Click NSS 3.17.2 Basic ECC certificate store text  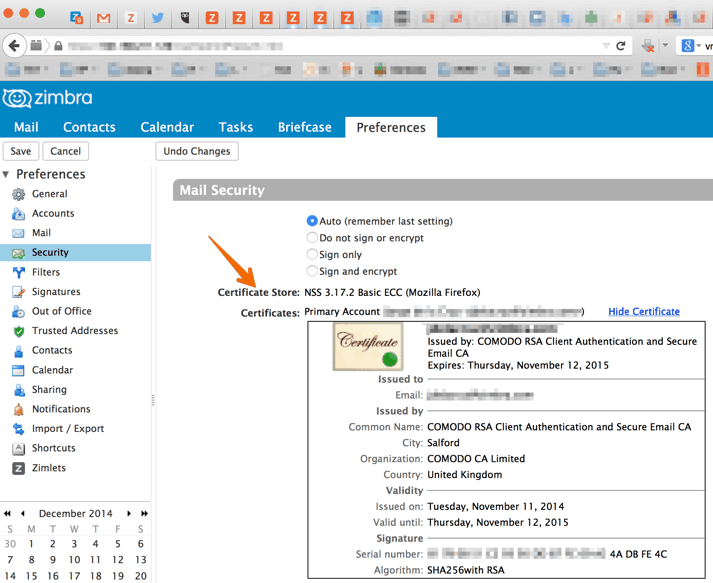click(392, 292)
